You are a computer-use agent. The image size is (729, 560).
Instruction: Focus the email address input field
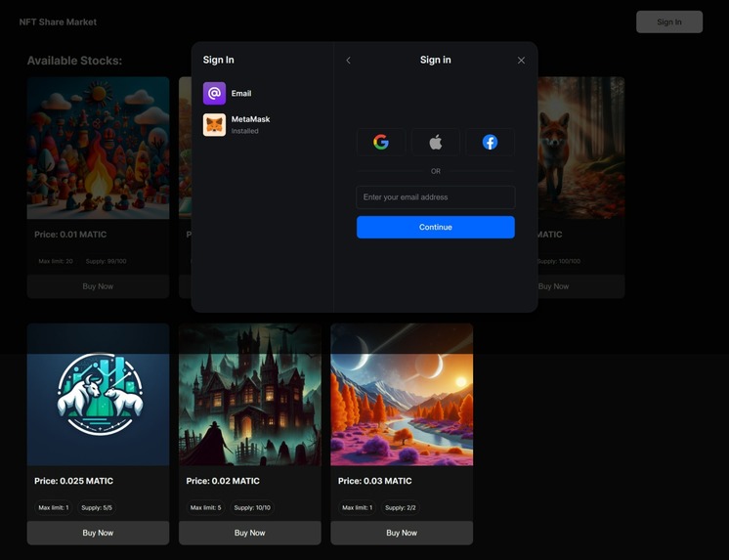tap(436, 197)
